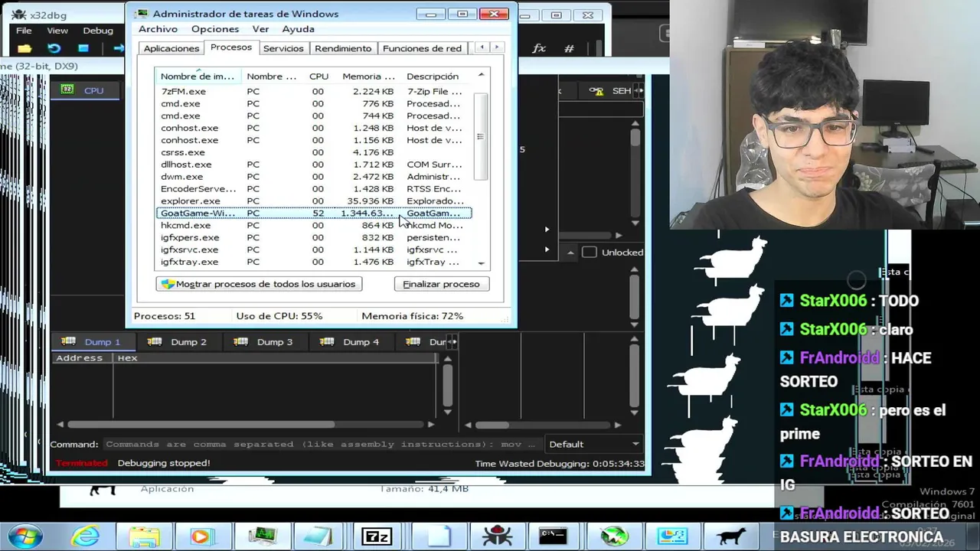The image size is (980, 551).
Task: Open the Ayuda menu in Task Manager
Action: pos(298,29)
